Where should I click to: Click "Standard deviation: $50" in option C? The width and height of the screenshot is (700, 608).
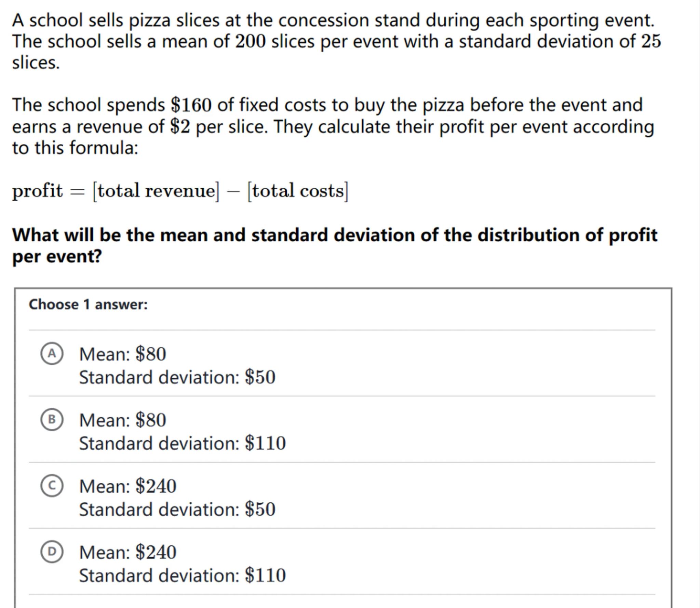177,509
